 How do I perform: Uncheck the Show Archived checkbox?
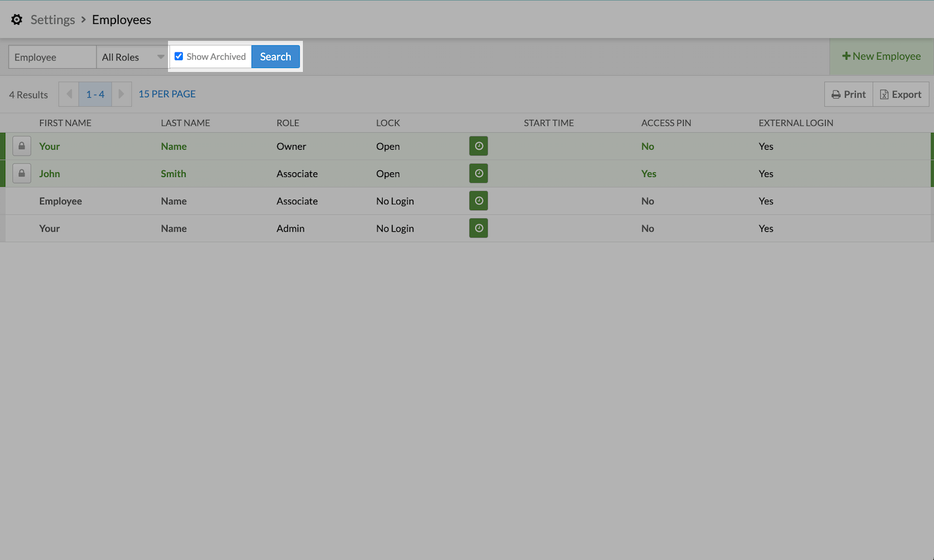click(179, 56)
